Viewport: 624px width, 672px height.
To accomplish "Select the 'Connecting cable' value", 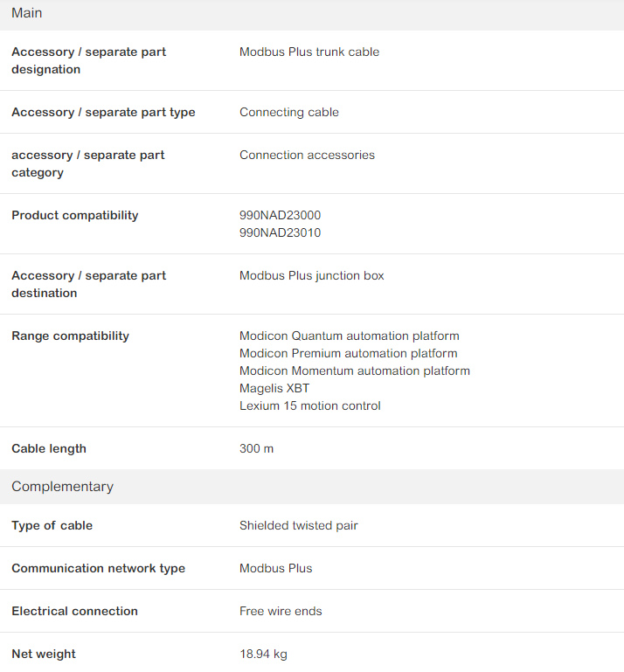I will pyautogui.click(x=289, y=112).
